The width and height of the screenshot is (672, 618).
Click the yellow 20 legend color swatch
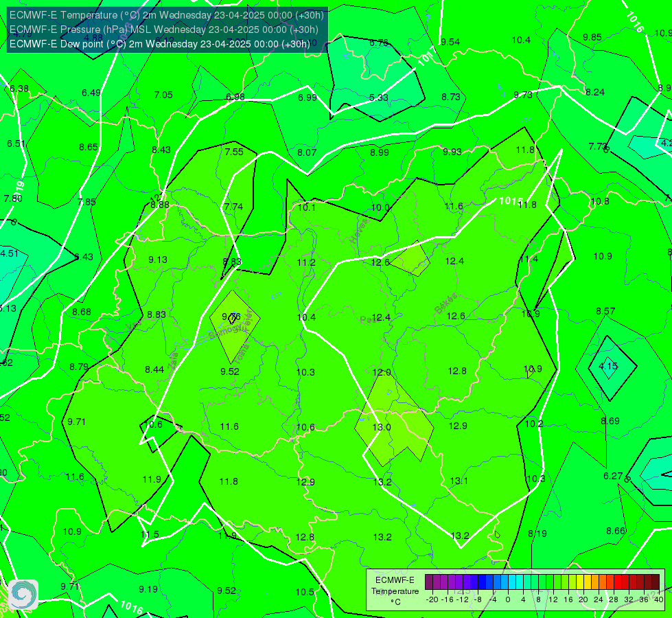coord(580,582)
